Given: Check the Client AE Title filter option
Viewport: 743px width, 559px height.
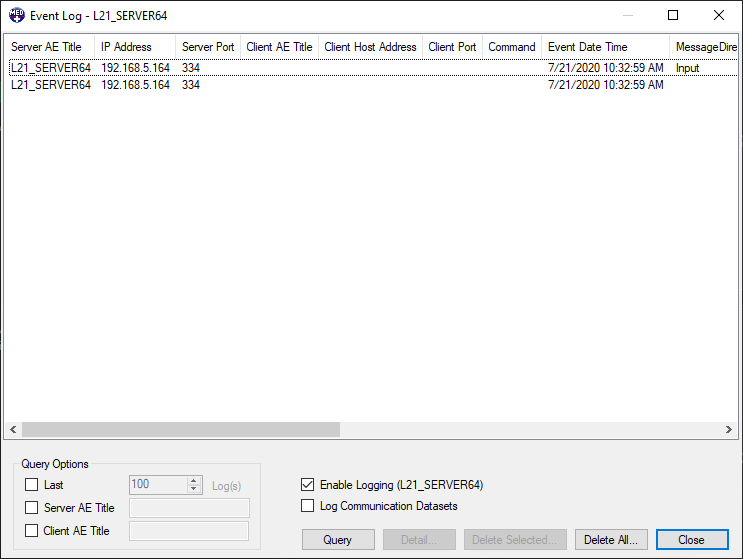Looking at the screenshot, I should pyautogui.click(x=32, y=531).
